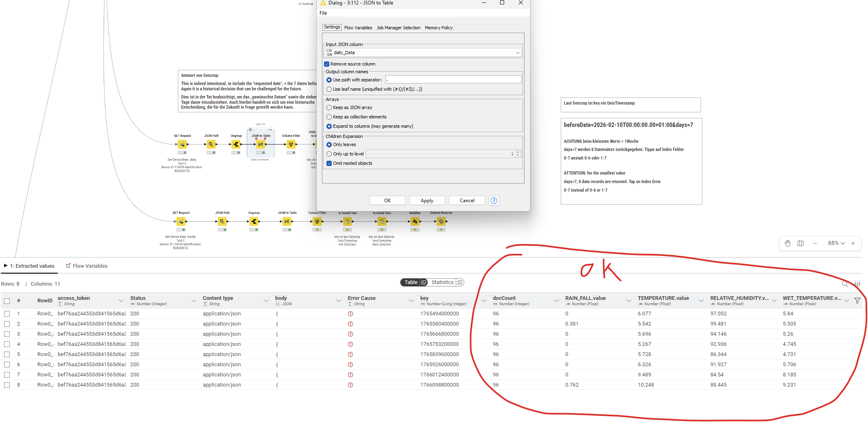The image size is (868, 437).
Task: Open the minimap toggle on the canvas toolbar
Action: 801,243
